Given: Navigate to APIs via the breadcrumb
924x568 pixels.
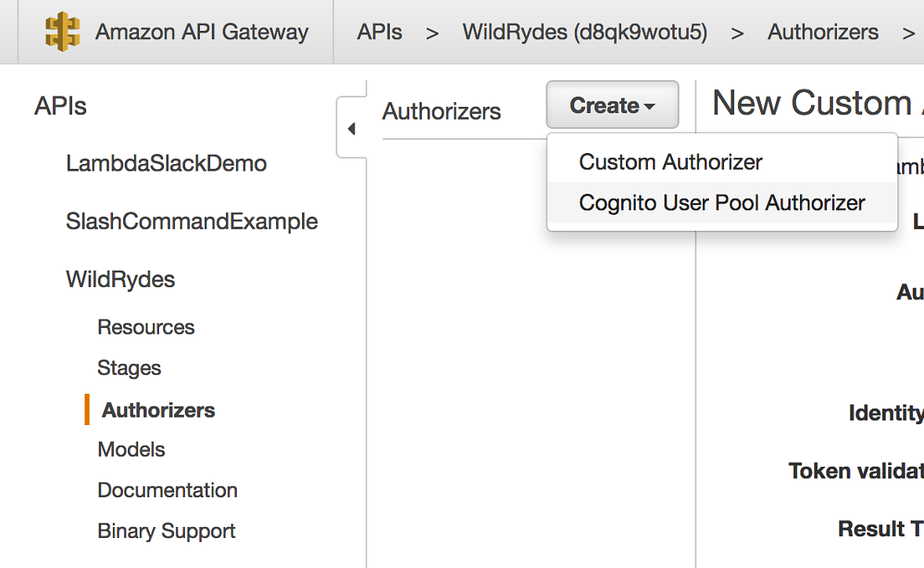Looking at the screenshot, I should pyautogui.click(x=379, y=32).
